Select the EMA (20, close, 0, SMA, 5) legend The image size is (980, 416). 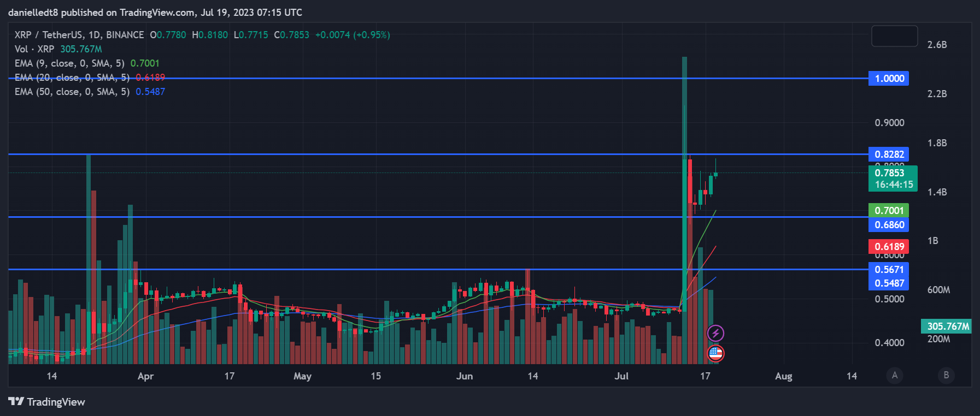pyautogui.click(x=90, y=78)
